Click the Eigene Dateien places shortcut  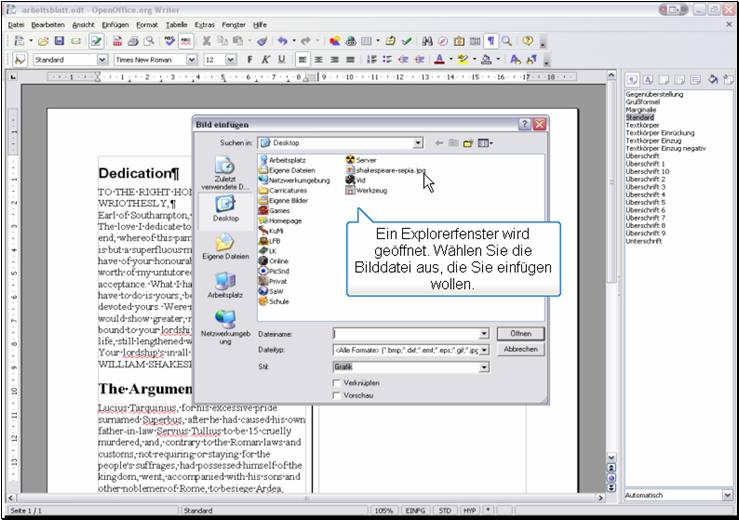[x=225, y=246]
